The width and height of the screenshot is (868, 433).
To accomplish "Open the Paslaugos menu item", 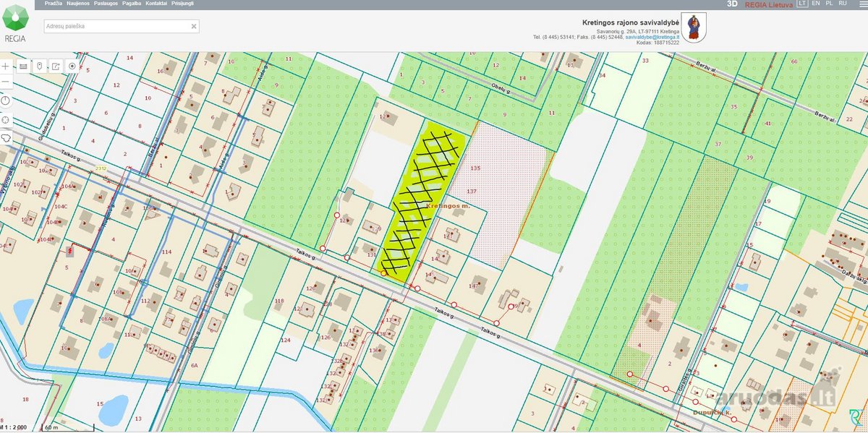I will pos(106,4).
